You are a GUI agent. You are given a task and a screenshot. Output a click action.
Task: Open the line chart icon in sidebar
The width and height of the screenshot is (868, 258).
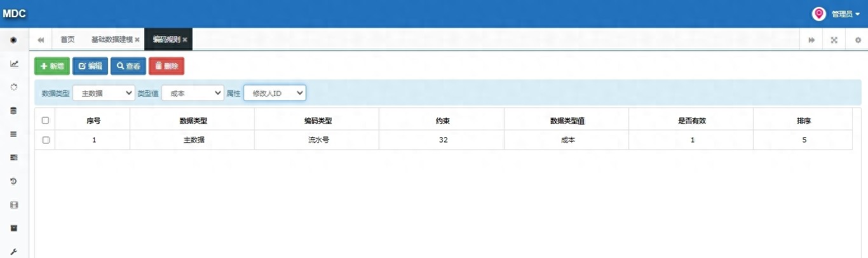(14, 64)
